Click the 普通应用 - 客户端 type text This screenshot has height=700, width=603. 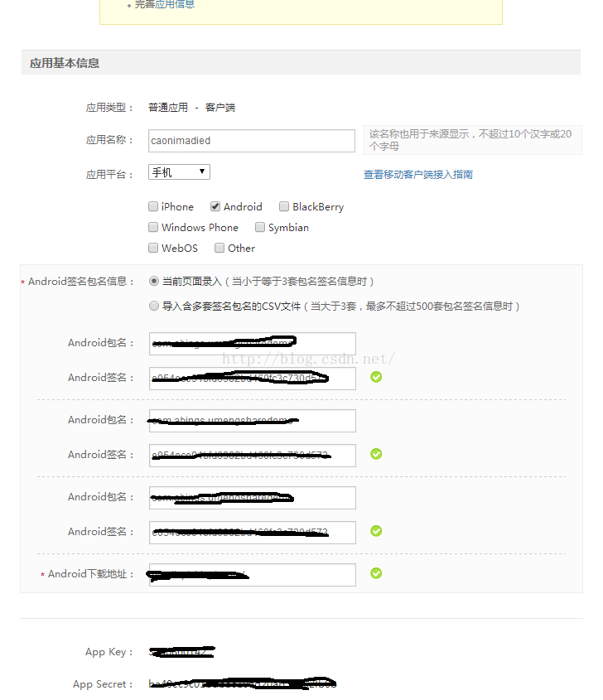[191, 108]
